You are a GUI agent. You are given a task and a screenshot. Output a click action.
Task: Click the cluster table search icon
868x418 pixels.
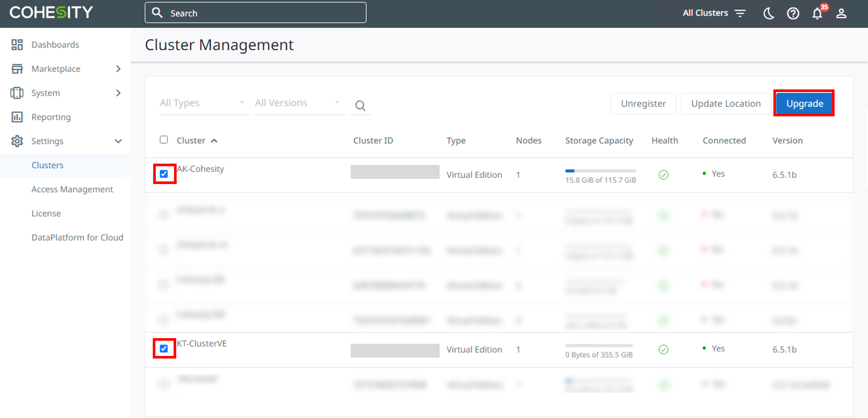click(360, 105)
